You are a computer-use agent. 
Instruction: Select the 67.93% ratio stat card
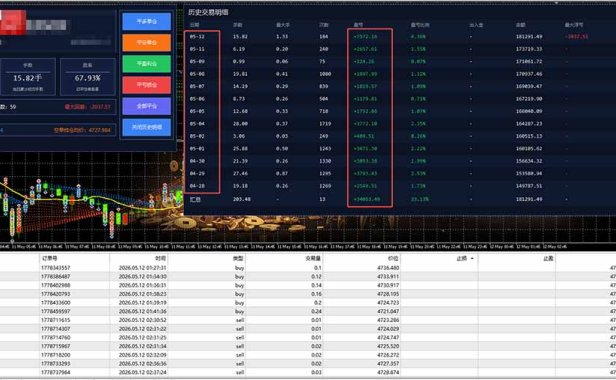pyautogui.click(x=88, y=77)
